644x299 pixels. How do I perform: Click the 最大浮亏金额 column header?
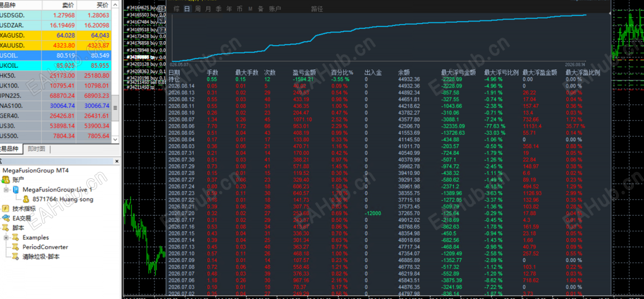tap(458, 72)
